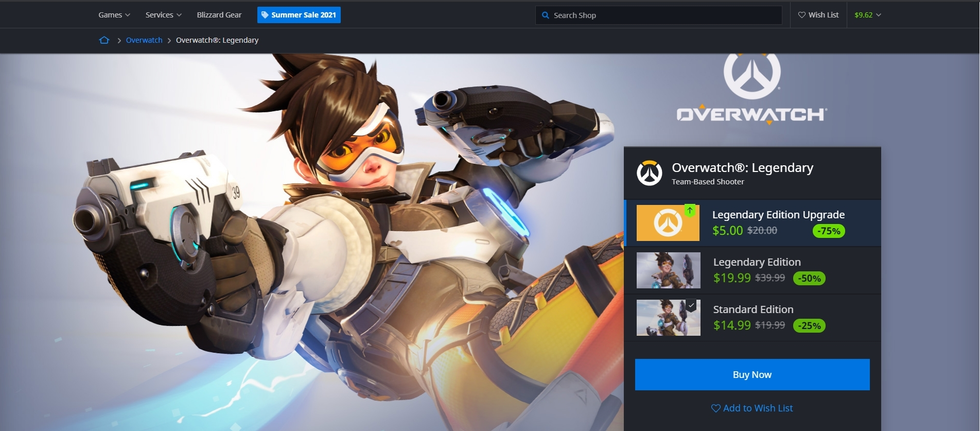
Task: Open the Summer Sale 2021 page
Action: [299, 15]
